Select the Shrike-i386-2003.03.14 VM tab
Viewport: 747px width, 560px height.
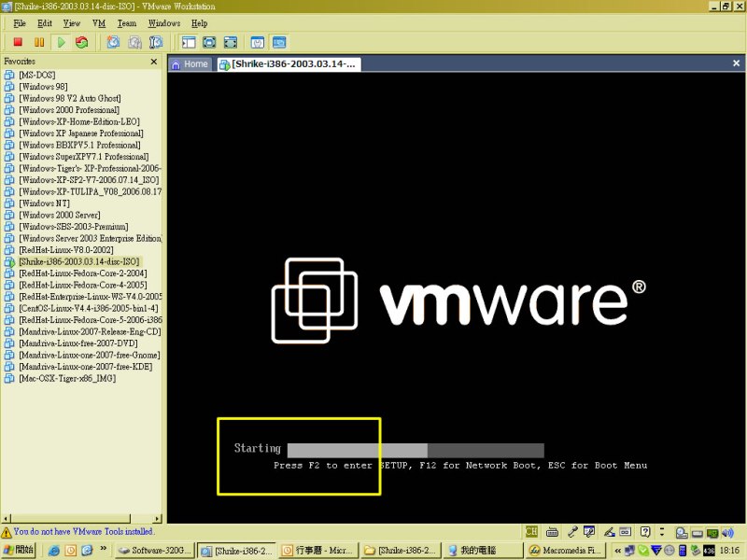pos(289,64)
